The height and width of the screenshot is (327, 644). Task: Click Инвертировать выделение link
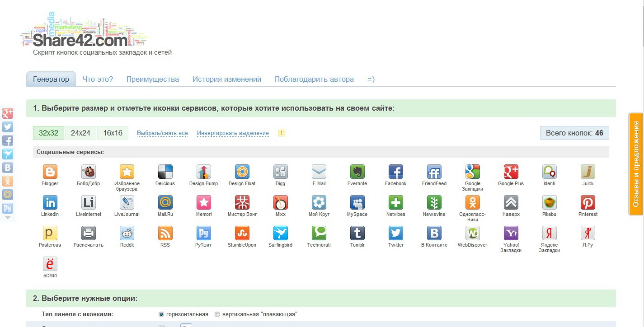coord(233,133)
